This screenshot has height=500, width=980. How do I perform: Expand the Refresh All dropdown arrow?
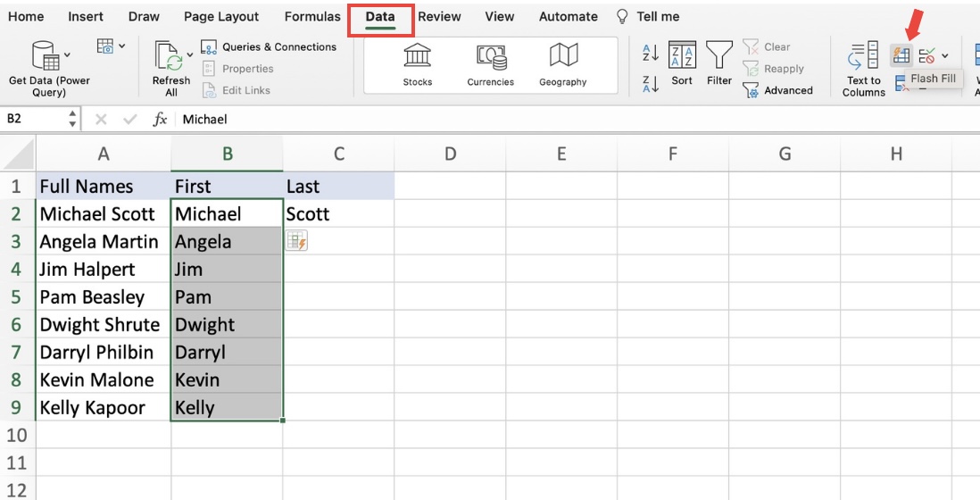pos(190,55)
